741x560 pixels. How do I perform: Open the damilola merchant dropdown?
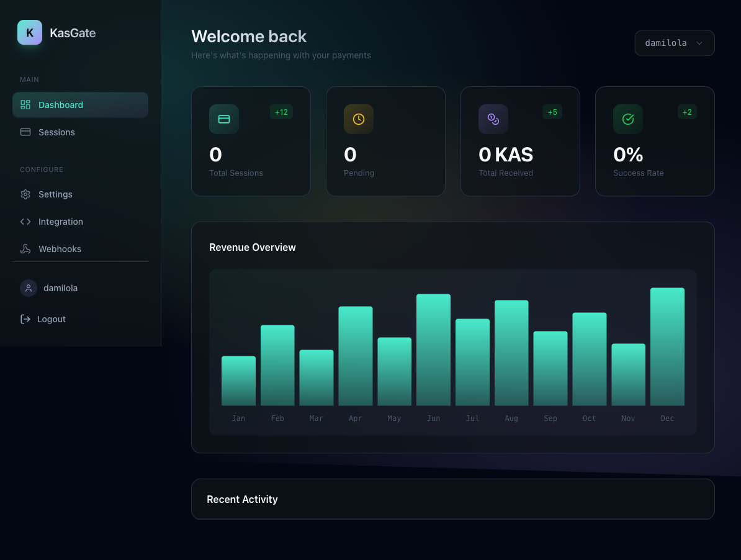[675, 43]
